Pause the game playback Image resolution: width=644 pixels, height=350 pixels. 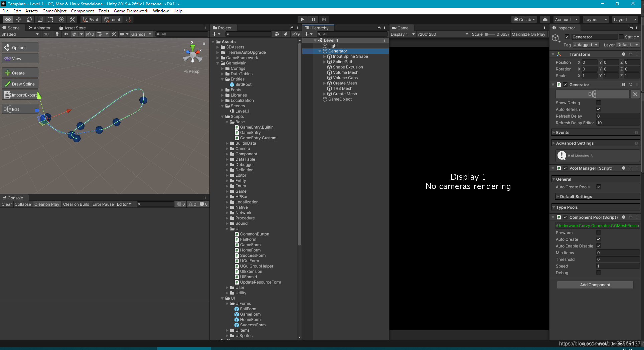(313, 19)
